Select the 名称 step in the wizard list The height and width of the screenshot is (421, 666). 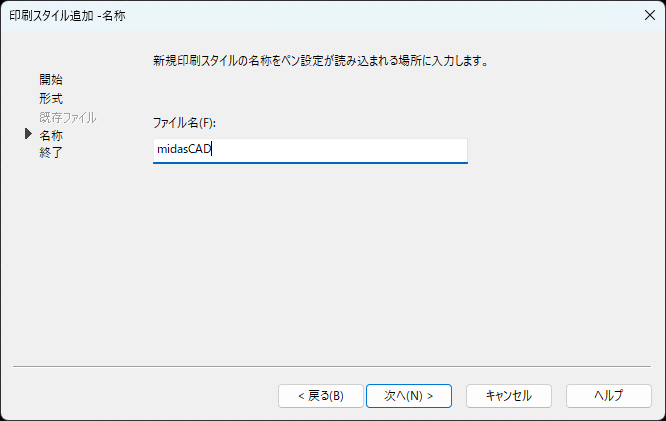51,136
